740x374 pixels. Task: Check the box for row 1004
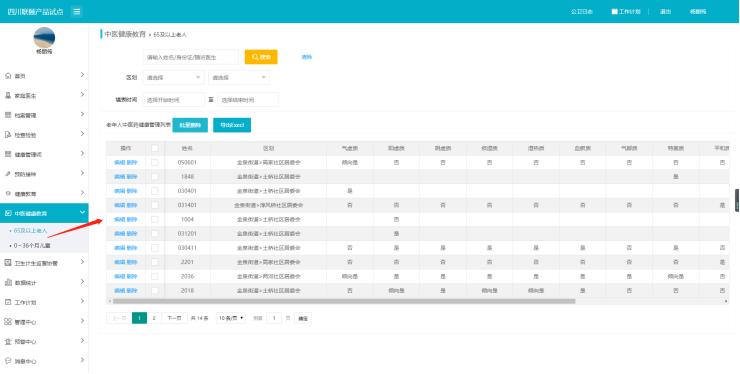(x=155, y=220)
